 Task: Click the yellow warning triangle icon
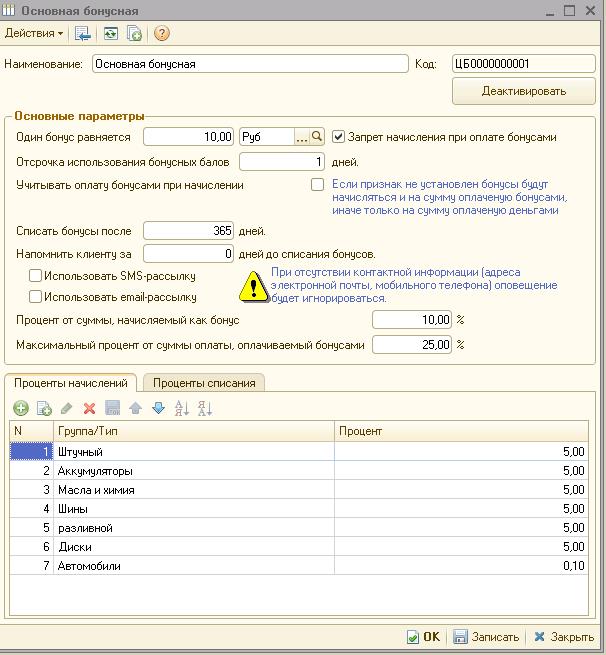point(254,287)
